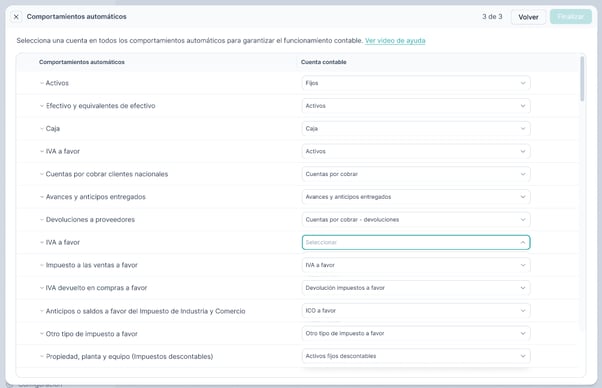Viewport: 602px width, 388px height.
Task: Toggle the Caja row chevron
Action: (41, 129)
